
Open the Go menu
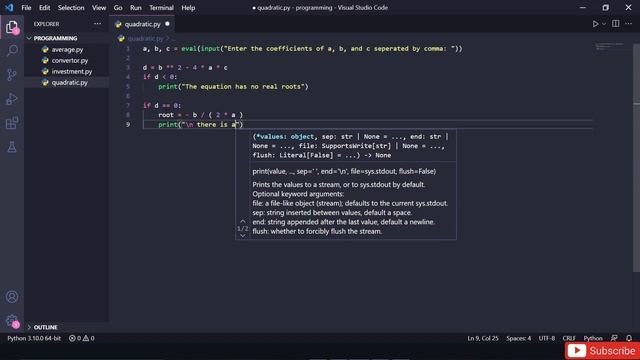point(118,8)
